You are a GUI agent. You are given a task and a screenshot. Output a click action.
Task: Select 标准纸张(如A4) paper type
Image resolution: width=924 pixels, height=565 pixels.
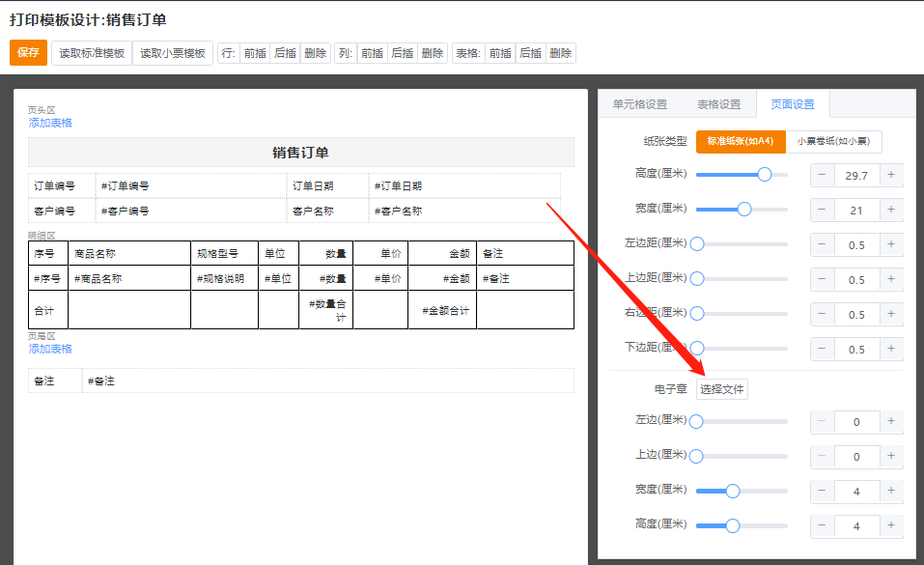[741, 141]
